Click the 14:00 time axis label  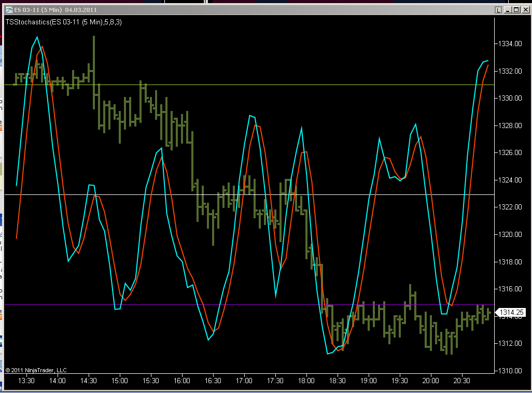pos(58,381)
